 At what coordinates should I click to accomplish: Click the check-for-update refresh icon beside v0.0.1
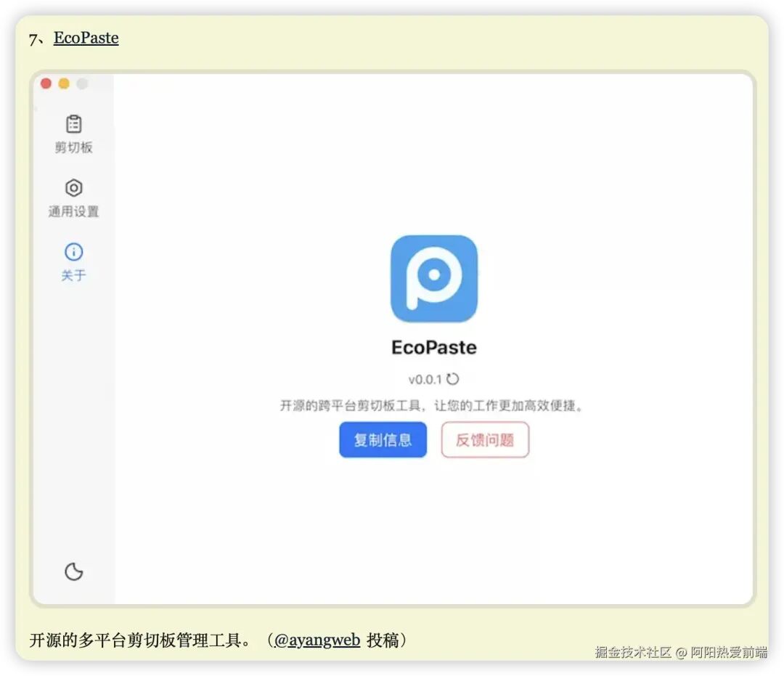(452, 379)
